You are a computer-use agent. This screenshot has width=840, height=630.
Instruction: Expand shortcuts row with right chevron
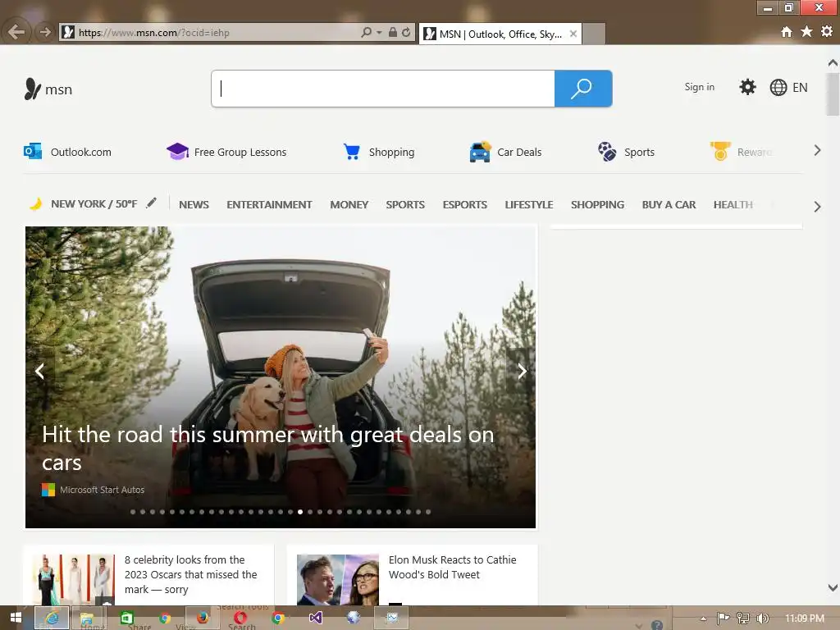[x=817, y=151]
